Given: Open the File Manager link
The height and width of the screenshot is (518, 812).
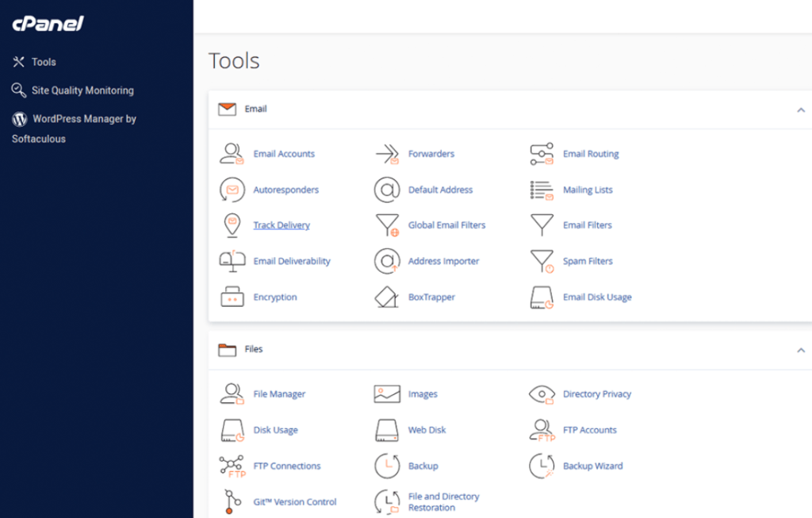Looking at the screenshot, I should click(279, 394).
